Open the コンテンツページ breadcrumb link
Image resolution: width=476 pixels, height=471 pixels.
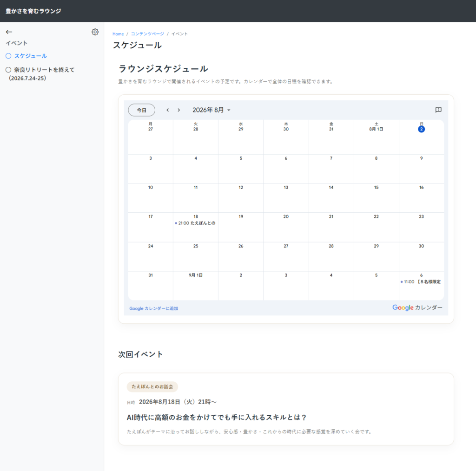point(147,34)
